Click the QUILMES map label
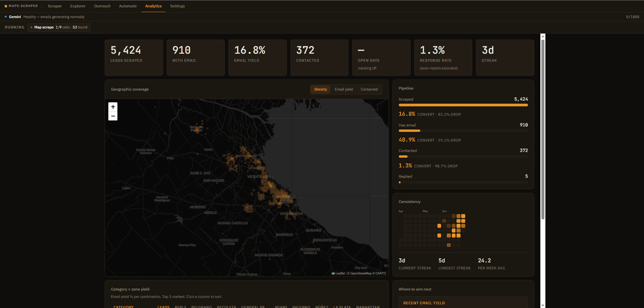The image size is (644, 308). (x=313, y=230)
